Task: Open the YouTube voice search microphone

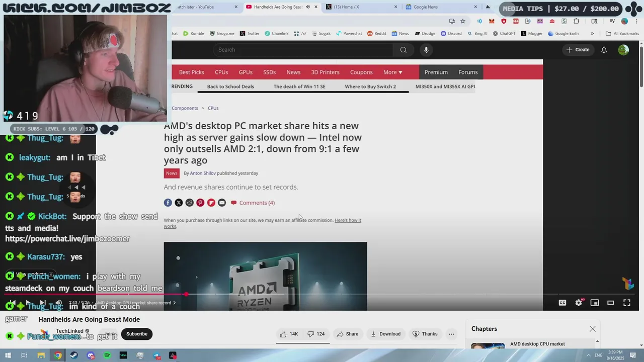Action: coord(426,50)
